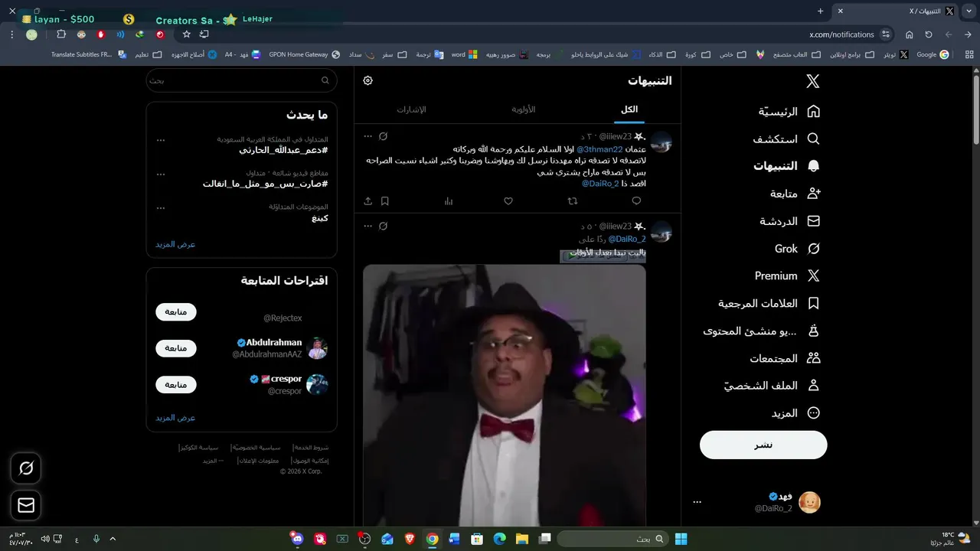The height and width of the screenshot is (551, 980).
Task: Click the بحث search field on X
Action: coord(242,80)
